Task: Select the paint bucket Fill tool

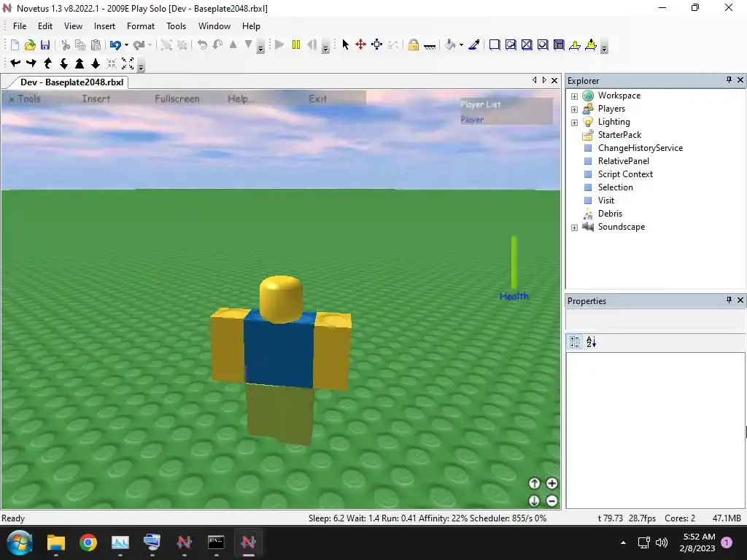Action: [x=449, y=44]
